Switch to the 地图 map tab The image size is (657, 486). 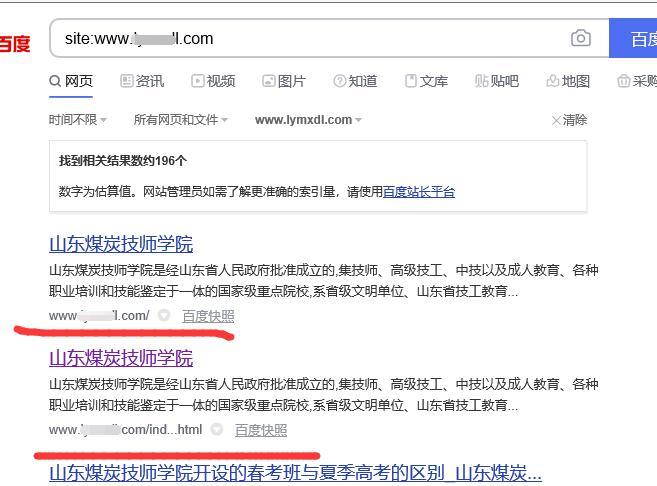pyautogui.click(x=568, y=81)
